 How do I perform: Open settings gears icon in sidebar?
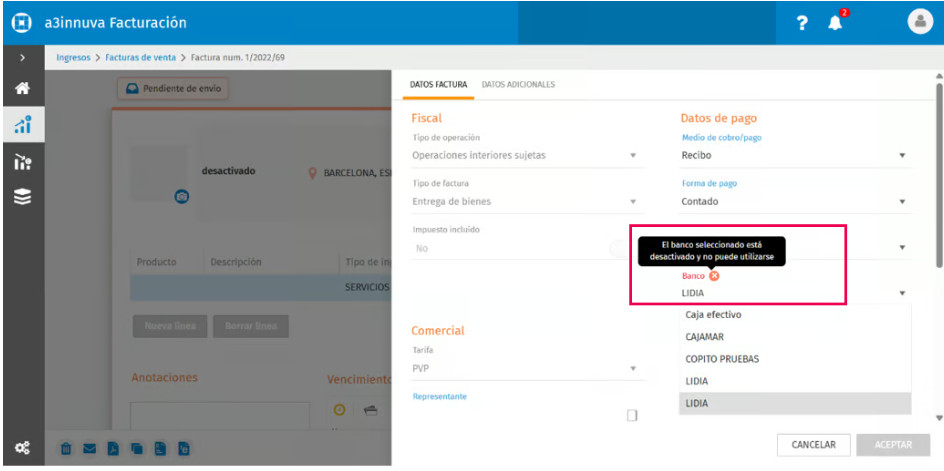point(22,448)
